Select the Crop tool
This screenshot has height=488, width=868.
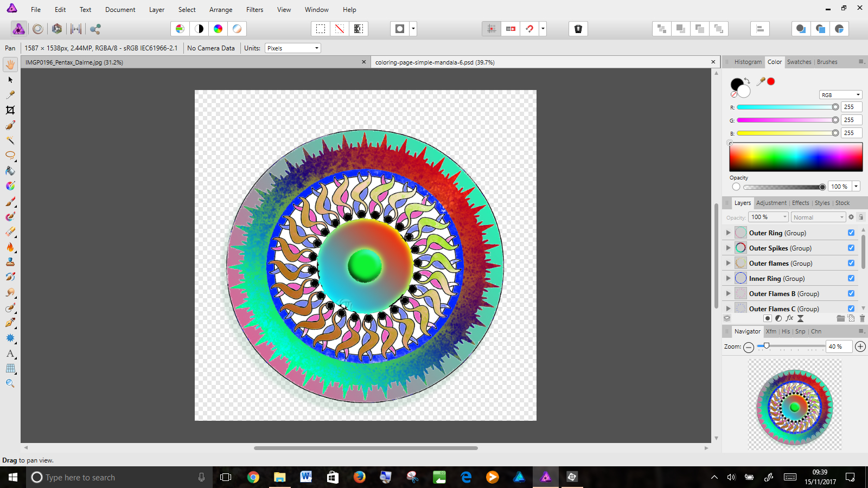point(10,110)
